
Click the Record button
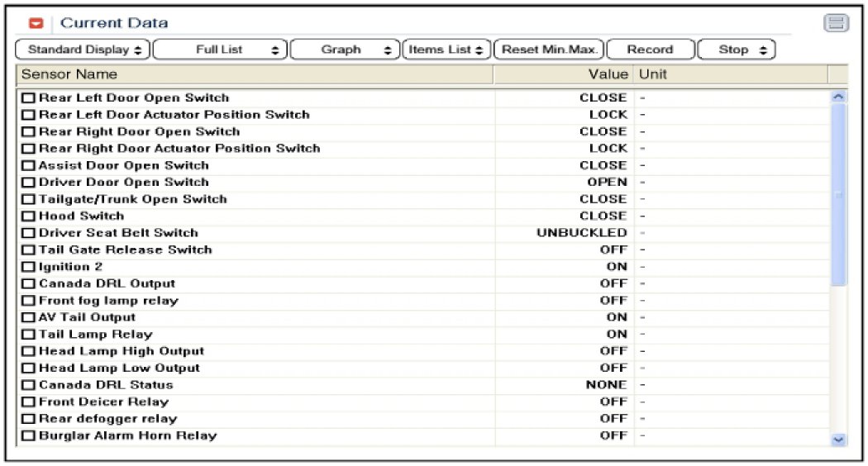tap(650, 50)
